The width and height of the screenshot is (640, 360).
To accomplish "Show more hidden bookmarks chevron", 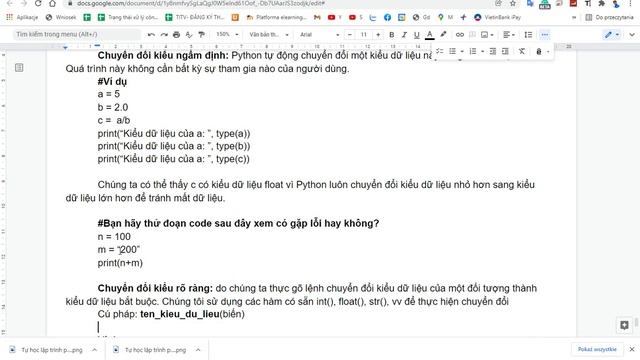I will (x=574, y=17).
